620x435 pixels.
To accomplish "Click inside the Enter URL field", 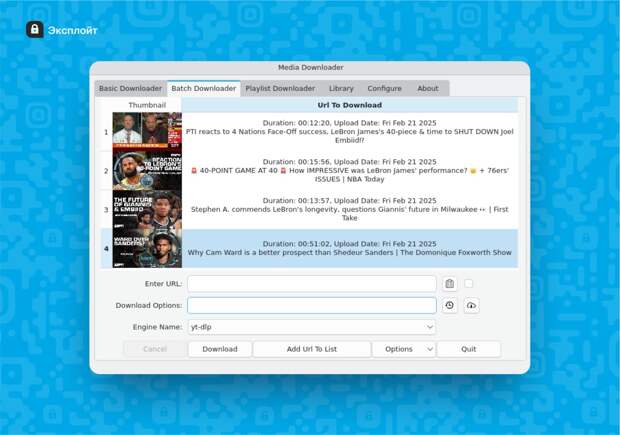I will point(311,284).
